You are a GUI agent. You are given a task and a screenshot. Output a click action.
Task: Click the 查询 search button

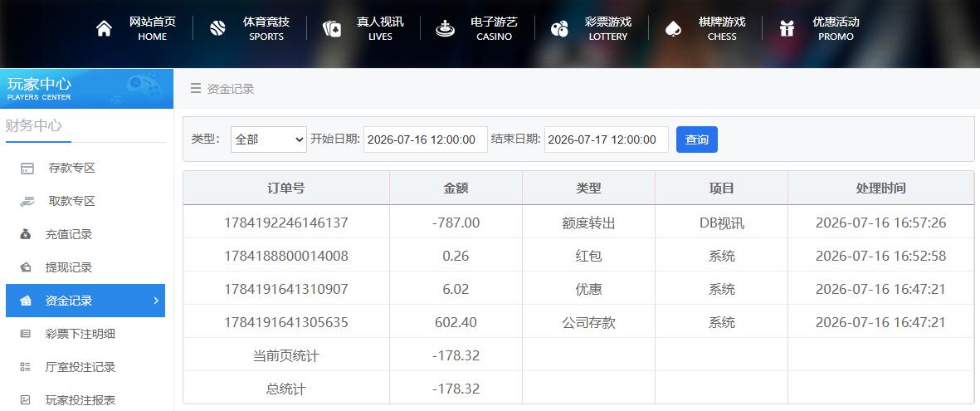pos(697,139)
